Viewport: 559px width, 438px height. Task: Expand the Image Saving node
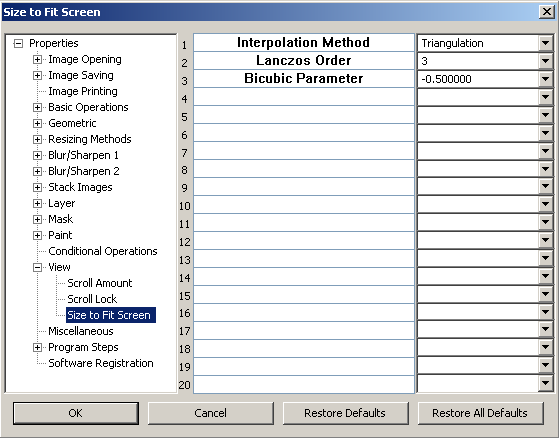click(x=37, y=76)
